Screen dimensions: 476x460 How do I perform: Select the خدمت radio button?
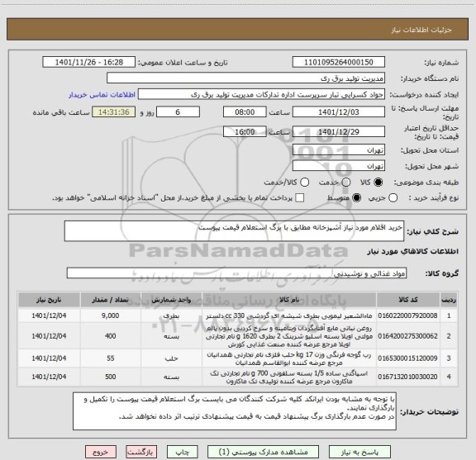[346, 183]
